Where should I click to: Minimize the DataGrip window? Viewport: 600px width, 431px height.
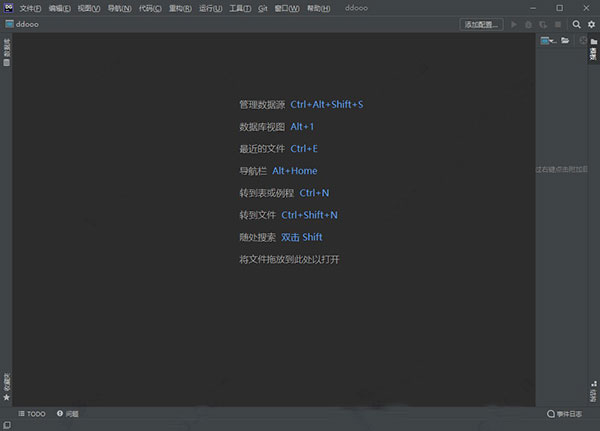coord(533,8)
